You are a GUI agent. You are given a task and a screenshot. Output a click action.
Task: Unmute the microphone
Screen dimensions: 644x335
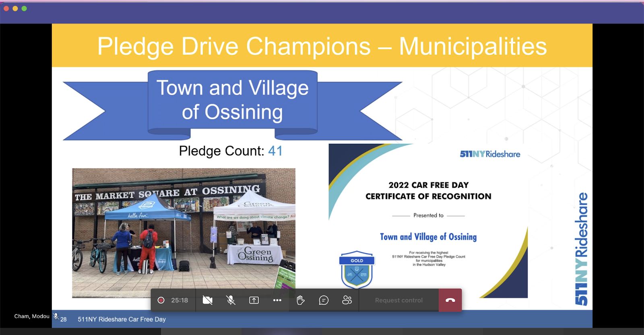[x=231, y=300]
